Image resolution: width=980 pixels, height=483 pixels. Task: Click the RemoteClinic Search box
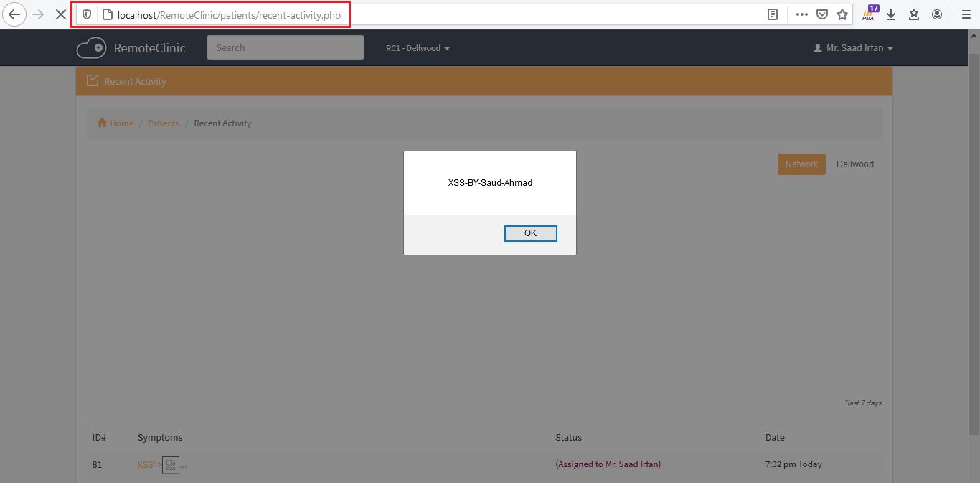click(286, 47)
